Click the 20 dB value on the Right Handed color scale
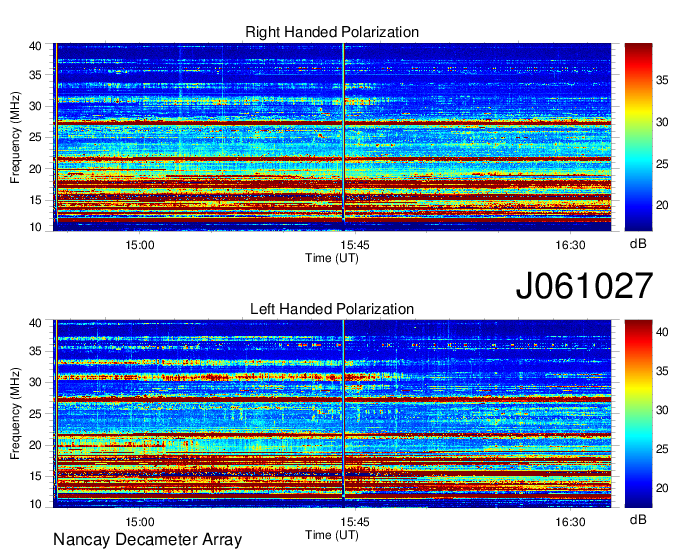Viewport: 680px width, 552px height. click(662, 206)
